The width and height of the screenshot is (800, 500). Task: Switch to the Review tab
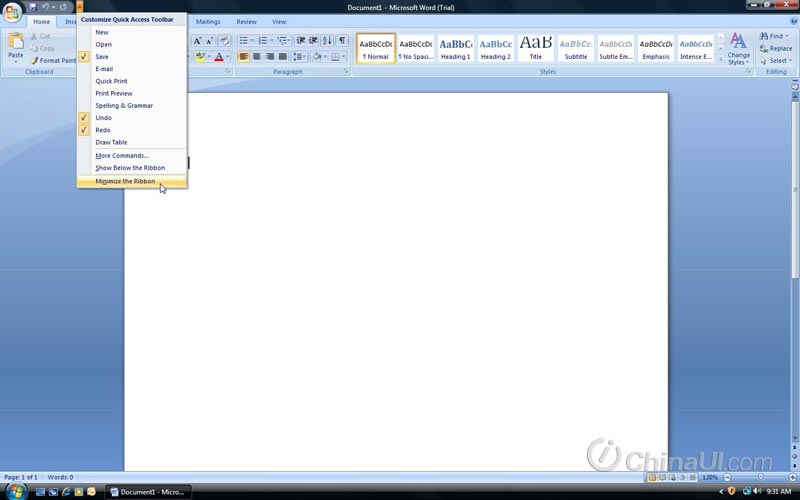246,21
